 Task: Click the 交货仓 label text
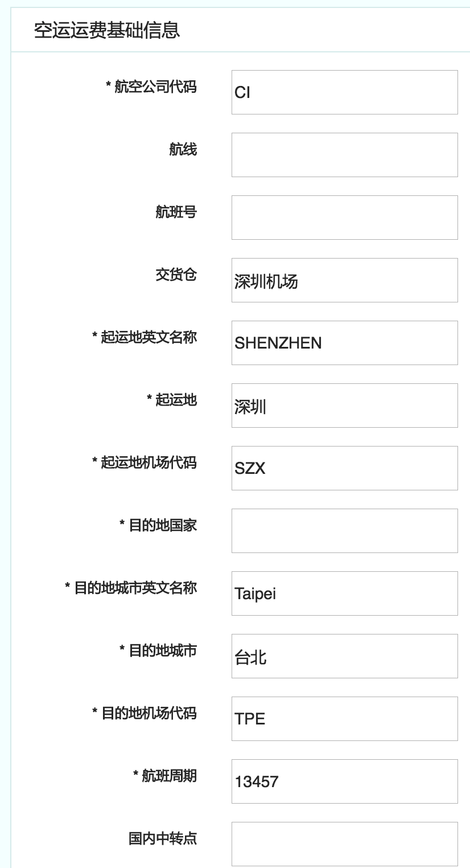176,275
